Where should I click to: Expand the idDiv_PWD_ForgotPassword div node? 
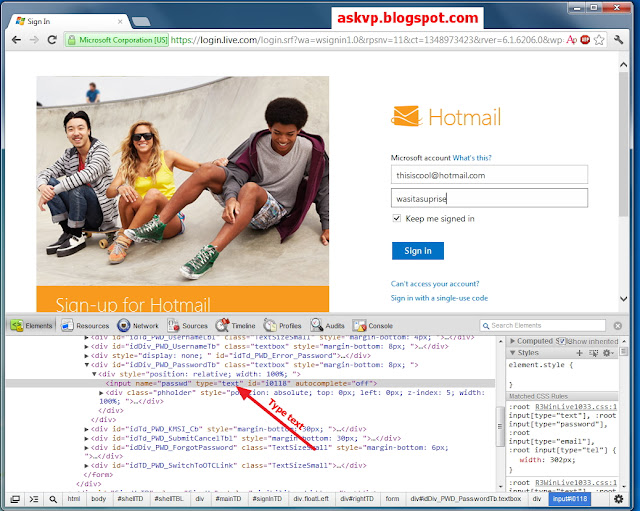pos(87,448)
